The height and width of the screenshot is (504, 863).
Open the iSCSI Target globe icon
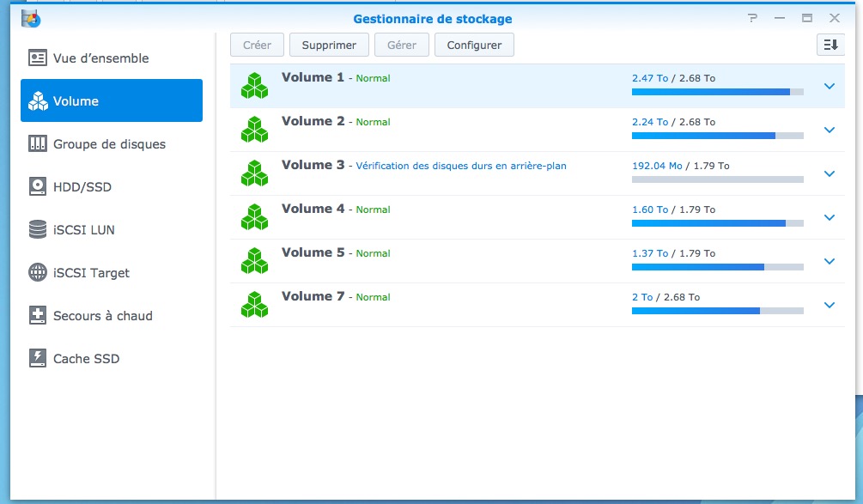pos(38,273)
